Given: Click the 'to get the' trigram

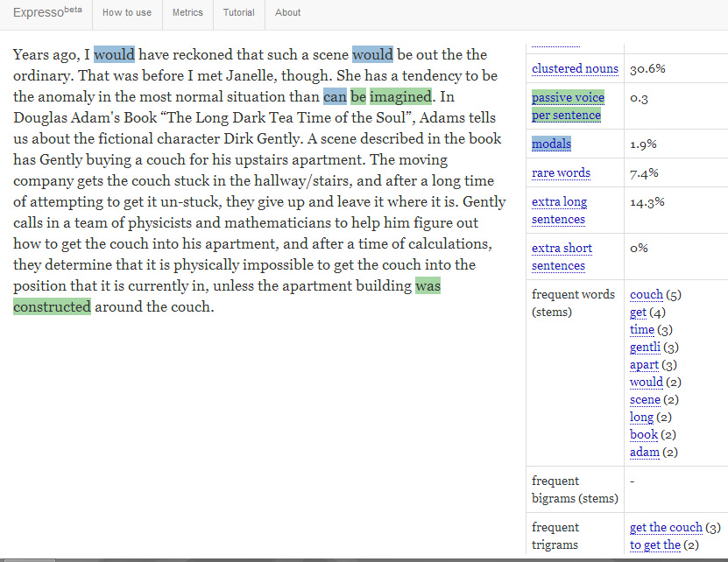Looking at the screenshot, I should (654, 544).
